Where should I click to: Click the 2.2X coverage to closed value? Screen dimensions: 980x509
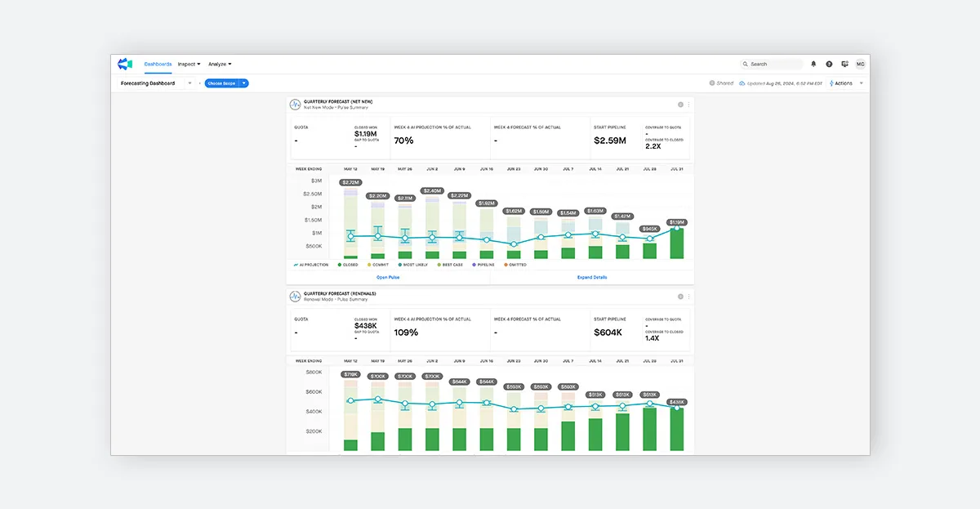click(653, 146)
